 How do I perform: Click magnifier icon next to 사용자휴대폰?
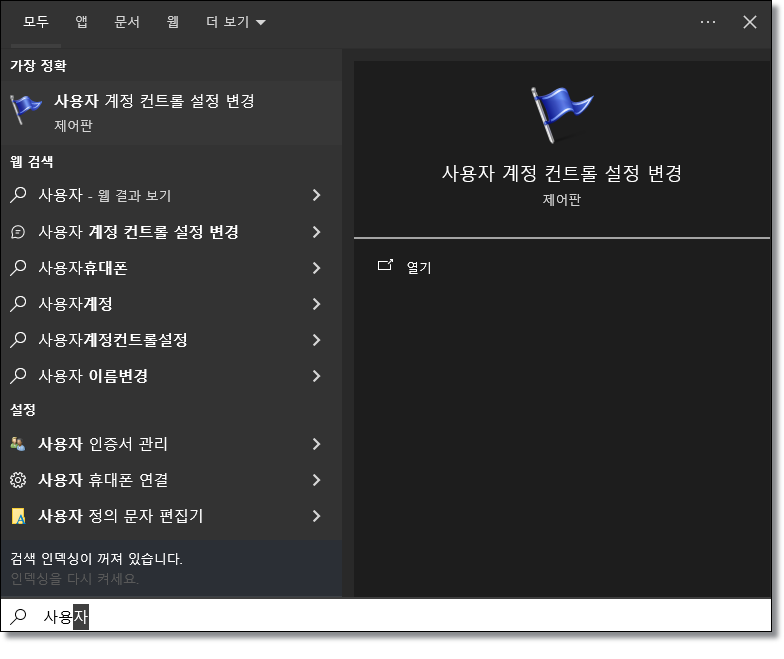pyautogui.click(x=18, y=268)
